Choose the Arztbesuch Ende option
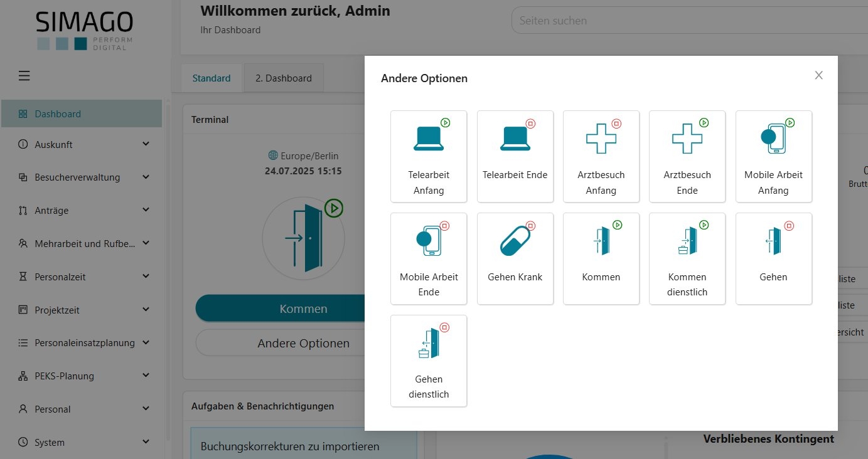The width and height of the screenshot is (868, 459). coord(687,157)
